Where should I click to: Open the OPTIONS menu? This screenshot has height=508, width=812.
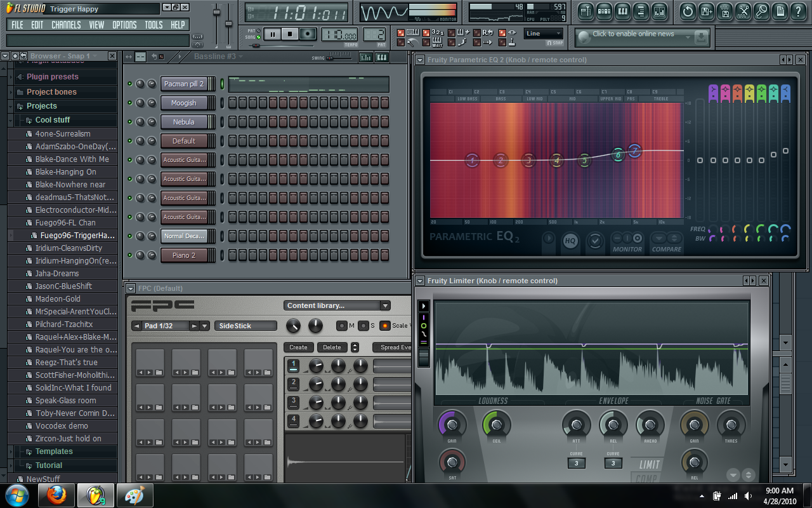point(124,25)
